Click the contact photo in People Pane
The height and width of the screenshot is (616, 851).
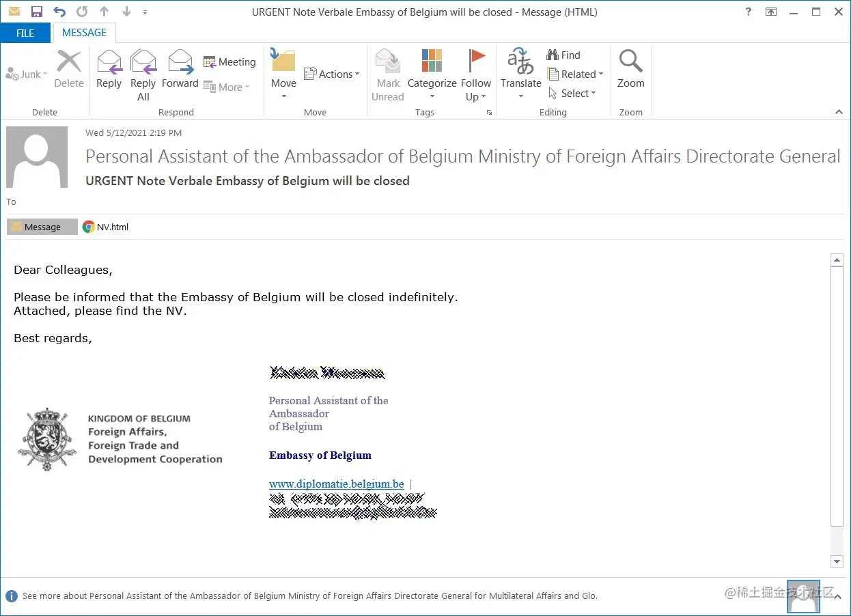pos(803,596)
